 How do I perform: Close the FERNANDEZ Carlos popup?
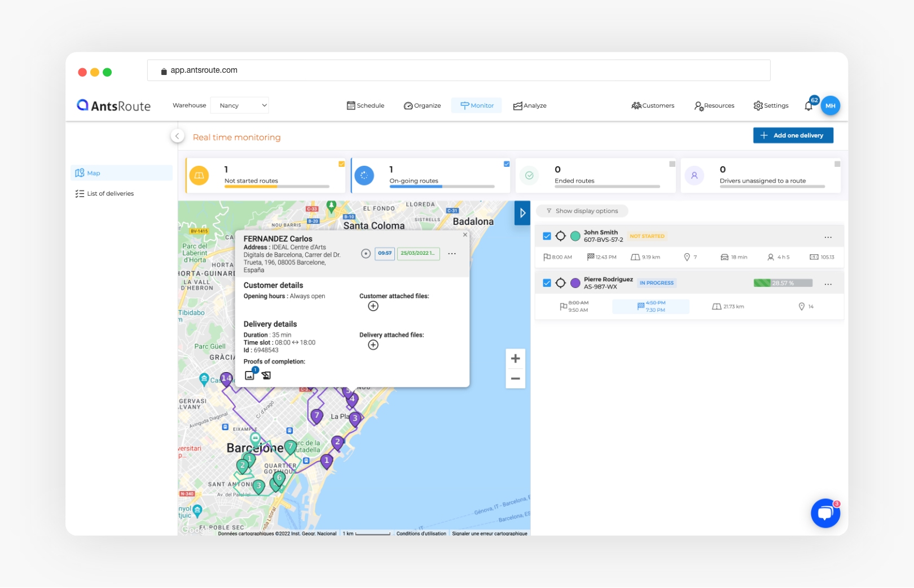coord(465,235)
